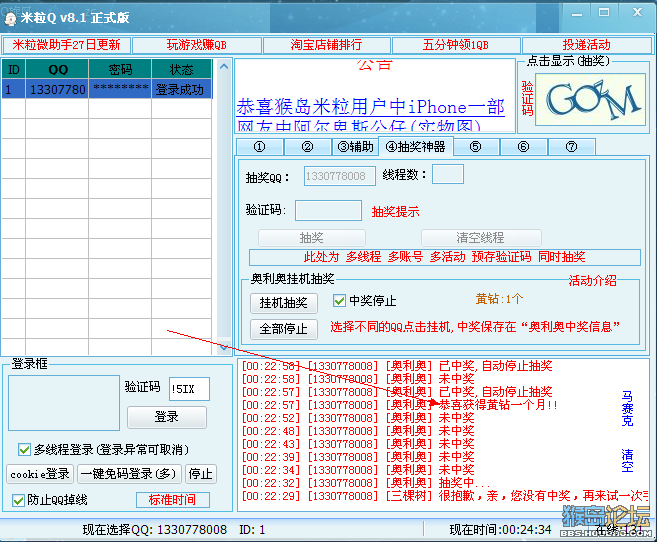Click the QQ column header
The width and height of the screenshot is (657, 542).
(x=57, y=69)
